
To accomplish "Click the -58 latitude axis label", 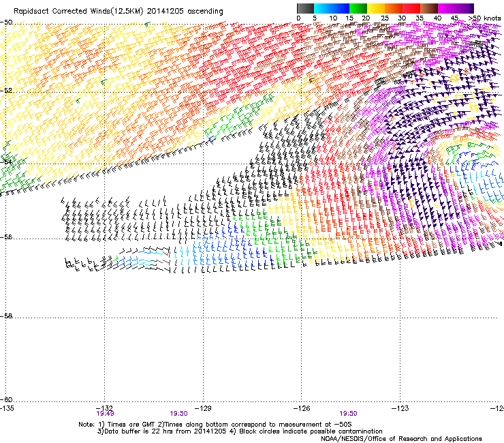I will [6, 316].
